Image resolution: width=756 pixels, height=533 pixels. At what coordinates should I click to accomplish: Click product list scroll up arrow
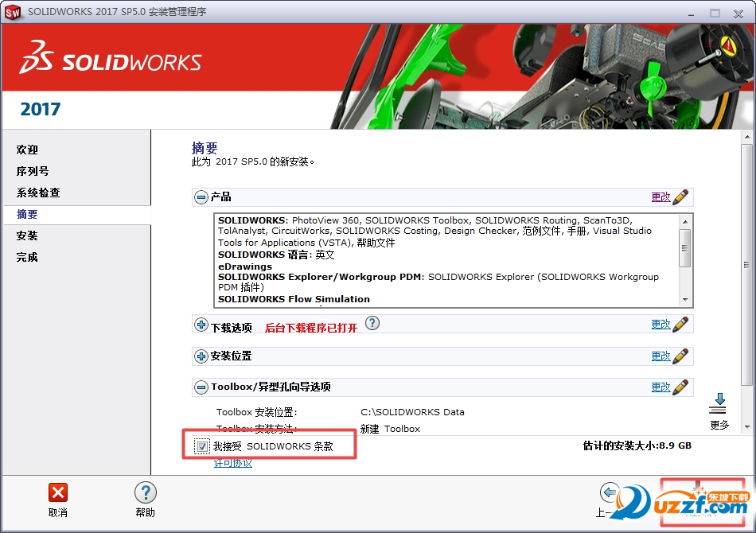point(684,221)
